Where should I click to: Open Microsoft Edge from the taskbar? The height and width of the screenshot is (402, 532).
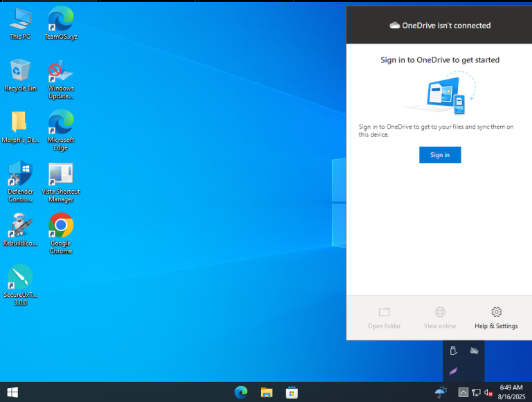[241, 392]
